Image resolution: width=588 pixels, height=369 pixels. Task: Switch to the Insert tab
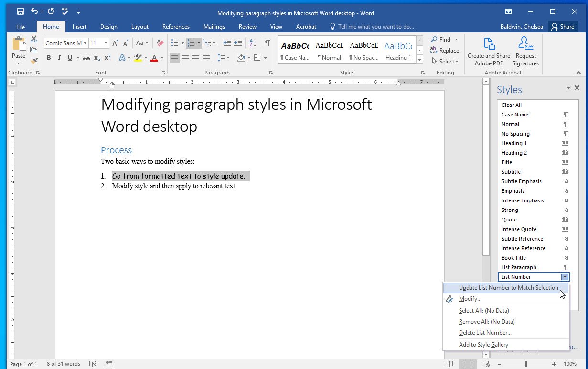pos(79,27)
